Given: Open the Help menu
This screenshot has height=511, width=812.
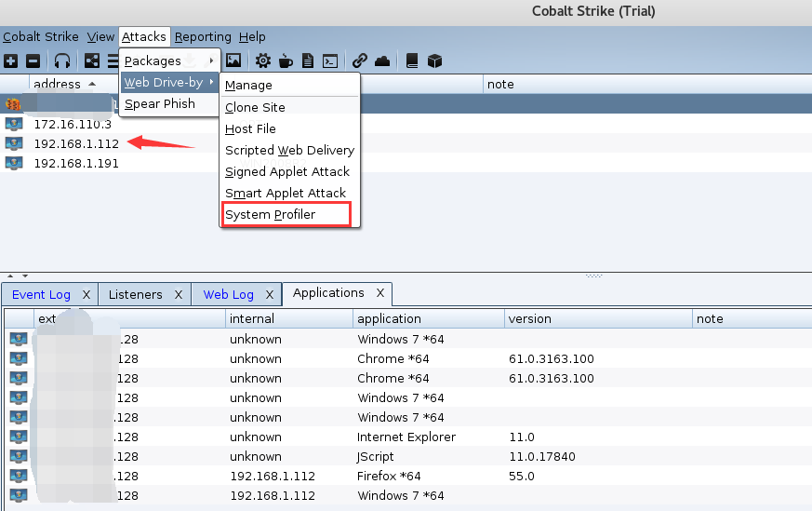Looking at the screenshot, I should [252, 37].
